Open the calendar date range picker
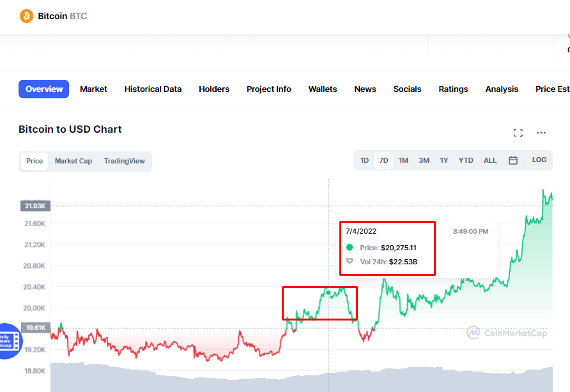Screen dimensions: 570x392 [x=512, y=160]
